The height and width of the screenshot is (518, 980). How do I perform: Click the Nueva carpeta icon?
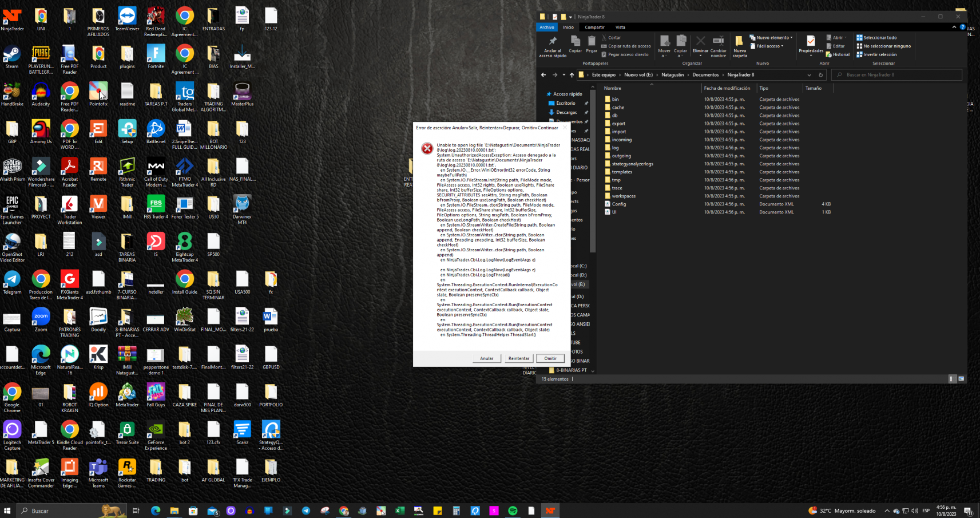pyautogui.click(x=739, y=41)
